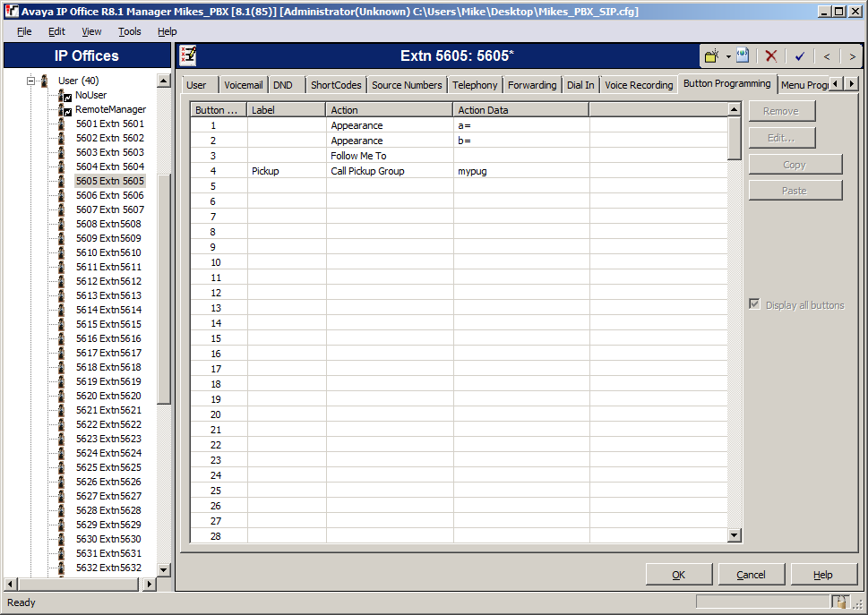The height and width of the screenshot is (615, 868).
Task: Switch to the Voice Recording tab
Action: (639, 85)
